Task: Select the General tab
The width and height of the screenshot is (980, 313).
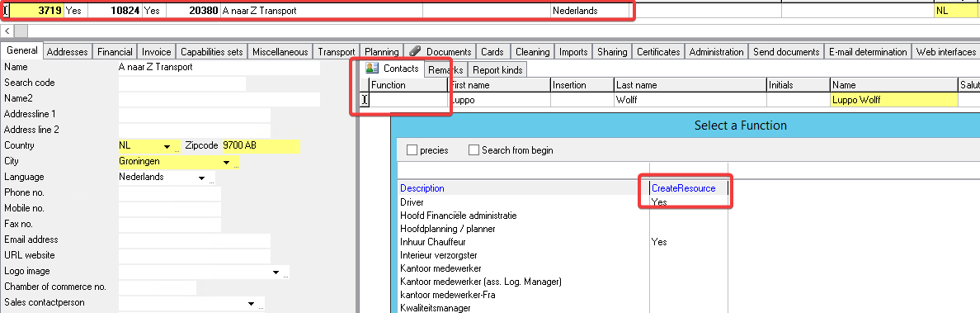Action: pyautogui.click(x=22, y=51)
